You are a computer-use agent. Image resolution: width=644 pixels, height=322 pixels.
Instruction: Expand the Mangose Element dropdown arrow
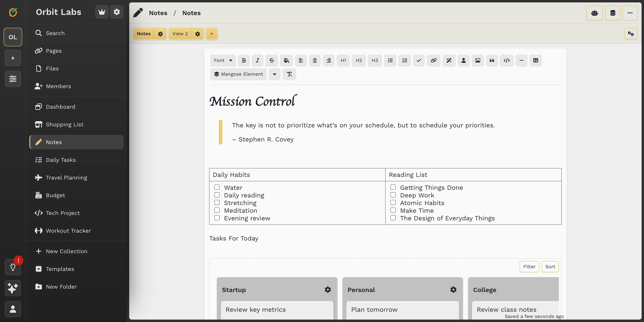(x=275, y=74)
